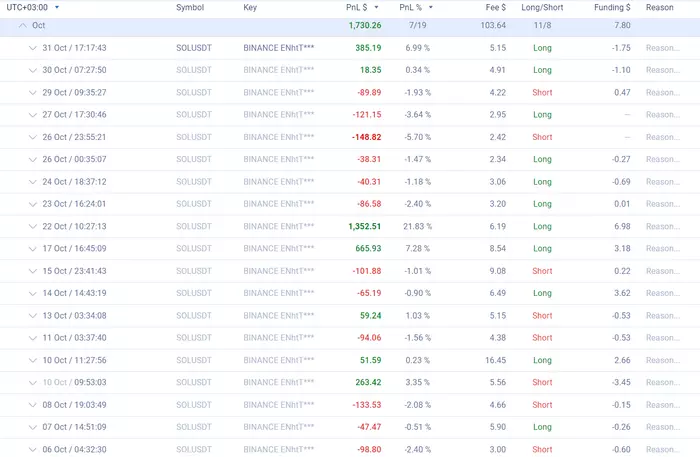
Task: Expand the 06 Oct / 04:32:30 trade row
Action: [33, 449]
